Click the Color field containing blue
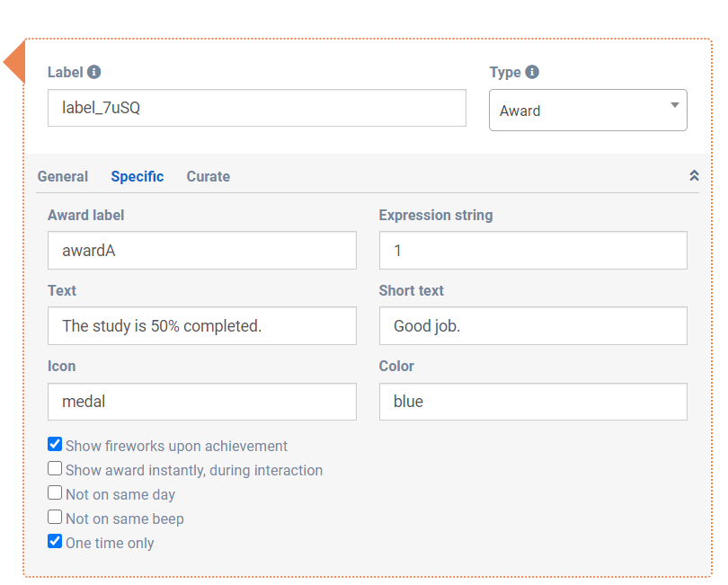Viewport: 728px width, 585px height. point(533,402)
